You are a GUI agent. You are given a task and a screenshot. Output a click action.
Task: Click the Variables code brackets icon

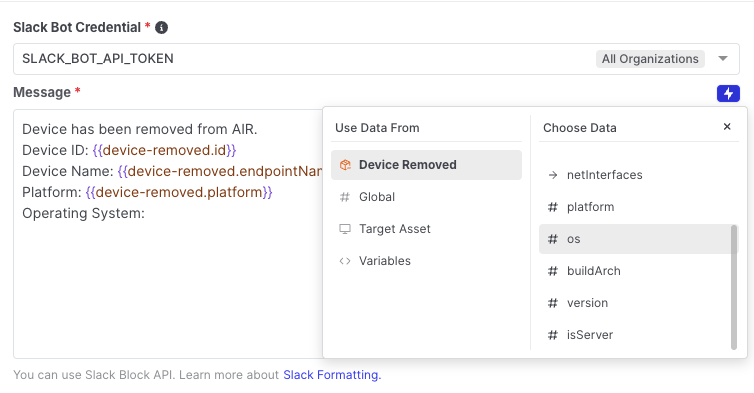pos(345,261)
